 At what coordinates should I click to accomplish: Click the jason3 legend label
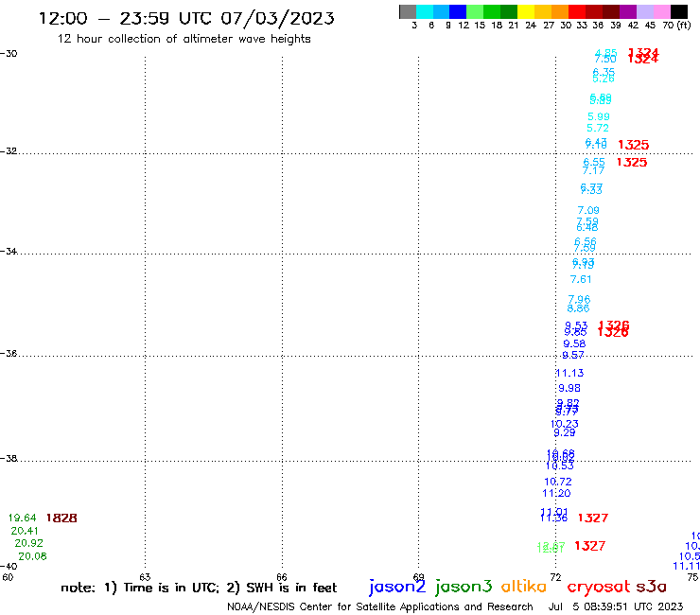[464, 588]
